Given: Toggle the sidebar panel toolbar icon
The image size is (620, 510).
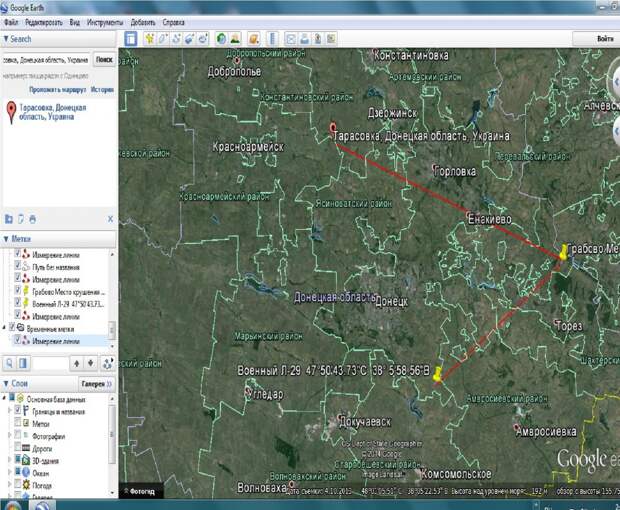Looking at the screenshot, I should click(x=131, y=39).
